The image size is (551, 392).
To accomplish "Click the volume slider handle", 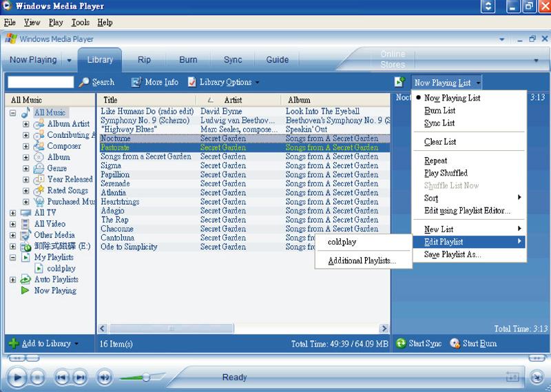I will point(146,378).
